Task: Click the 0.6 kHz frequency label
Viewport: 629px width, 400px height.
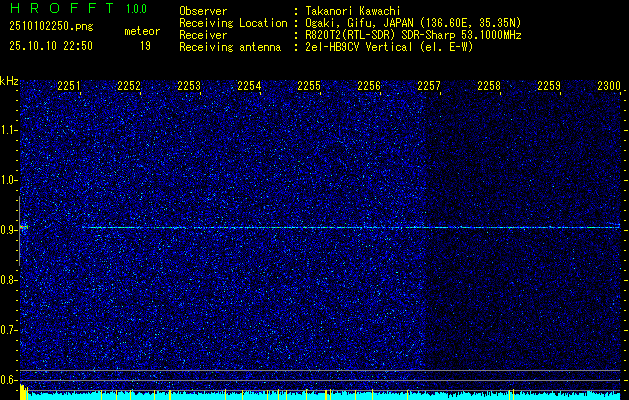Action: point(9,380)
